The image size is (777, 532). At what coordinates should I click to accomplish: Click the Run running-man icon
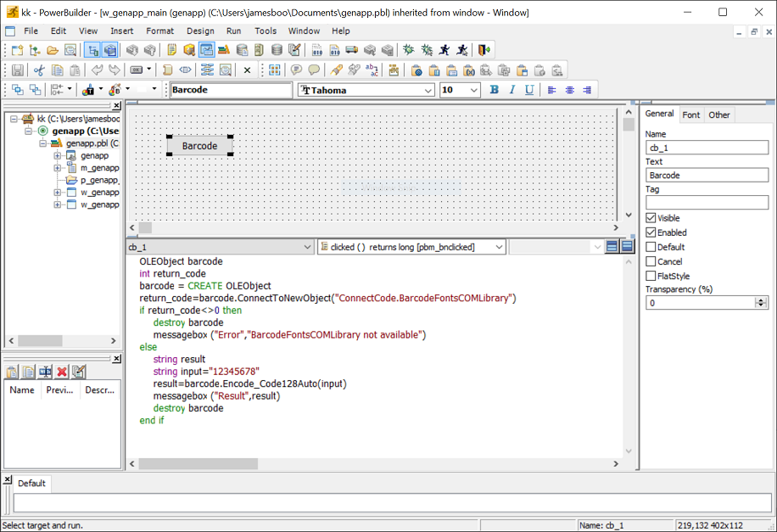click(444, 51)
